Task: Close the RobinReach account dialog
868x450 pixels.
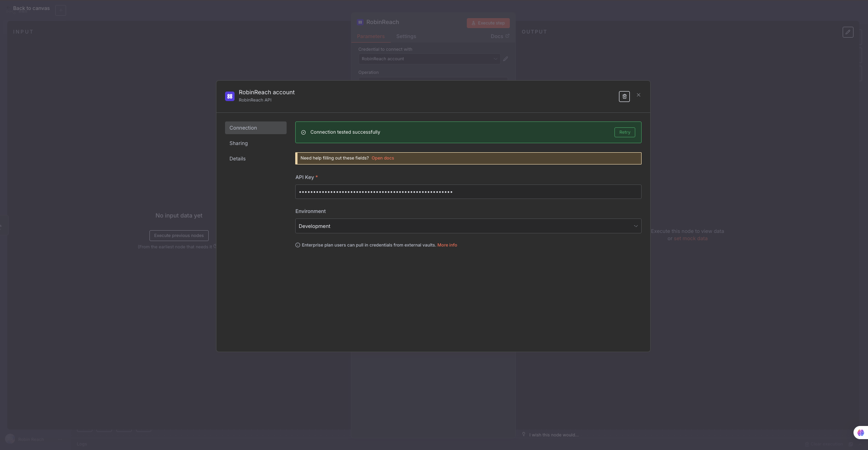Action: pos(638,95)
